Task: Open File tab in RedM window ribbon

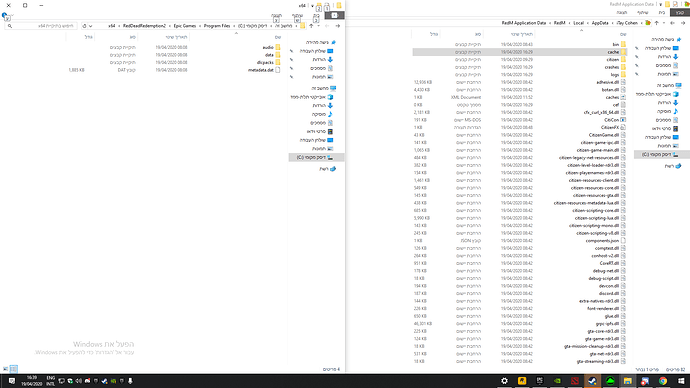Action: tap(680, 12)
